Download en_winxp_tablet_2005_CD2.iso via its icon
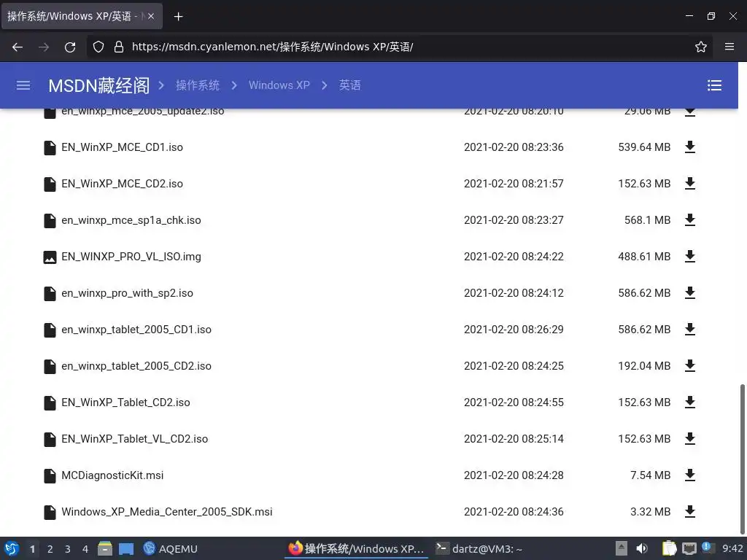747x560 pixels. point(690,366)
